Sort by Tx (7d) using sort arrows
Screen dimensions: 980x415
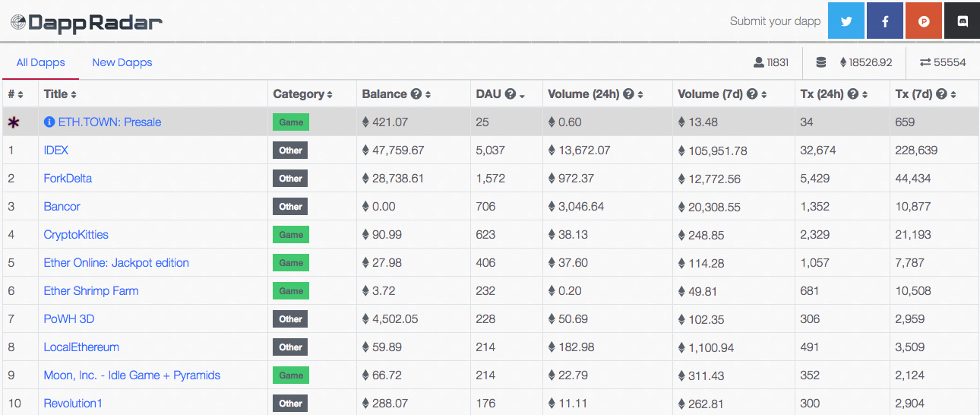tap(953, 94)
